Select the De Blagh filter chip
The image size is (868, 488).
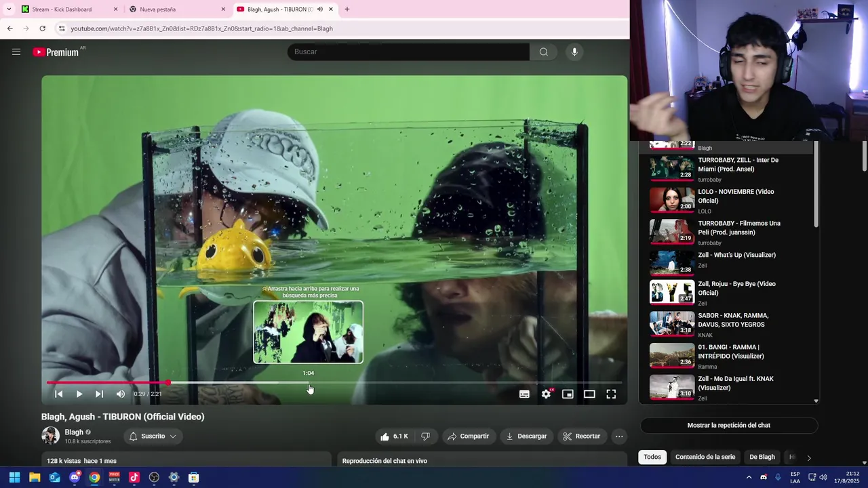[x=762, y=457]
